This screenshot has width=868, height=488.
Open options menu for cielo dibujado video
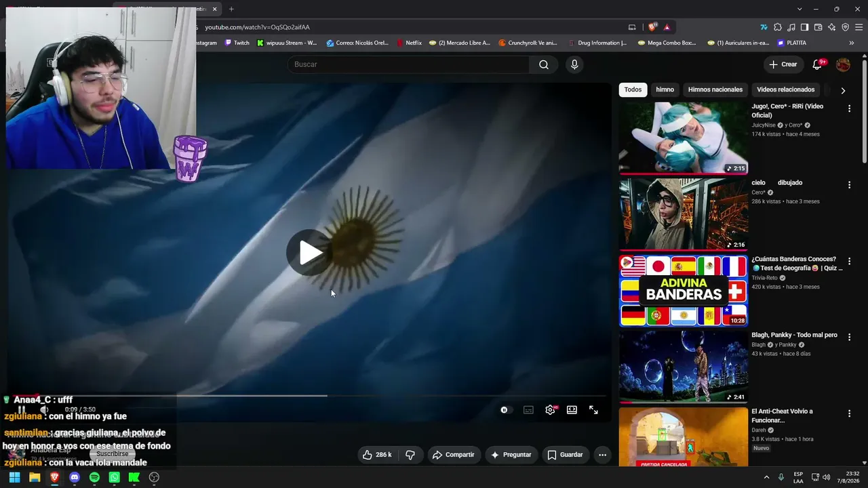point(849,185)
